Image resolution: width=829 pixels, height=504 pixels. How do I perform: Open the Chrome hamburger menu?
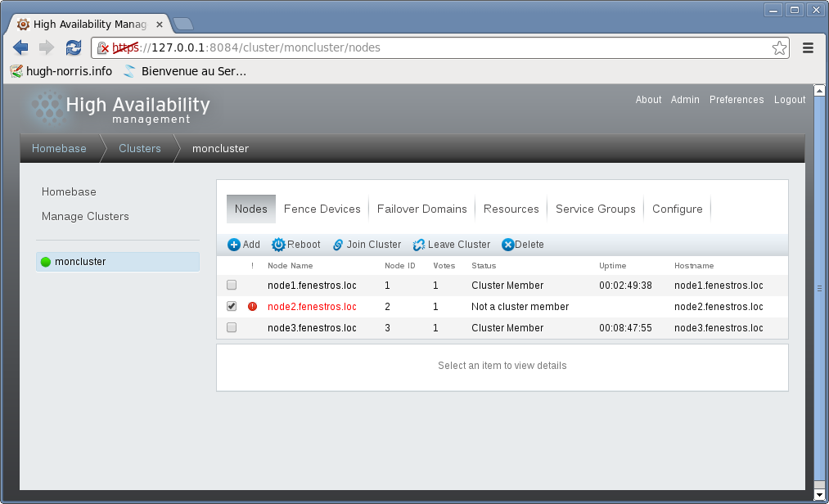click(x=808, y=48)
